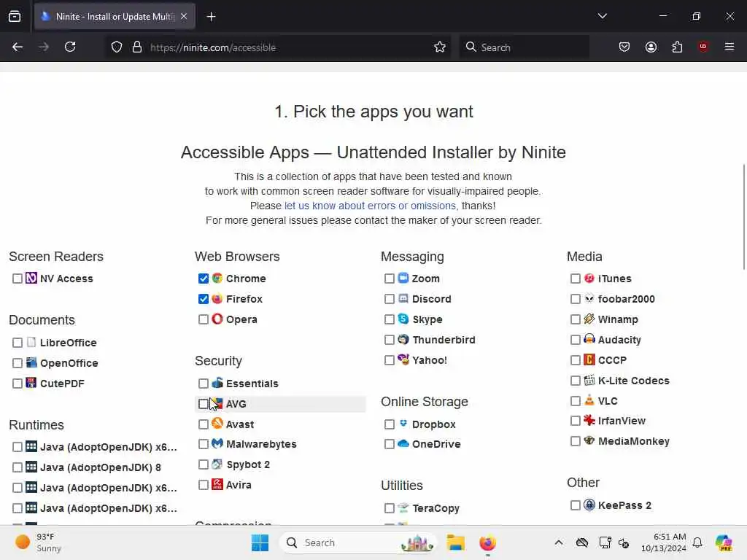The width and height of the screenshot is (747, 560).
Task: Open the list all tabs dropdown
Action: pyautogui.click(x=602, y=16)
